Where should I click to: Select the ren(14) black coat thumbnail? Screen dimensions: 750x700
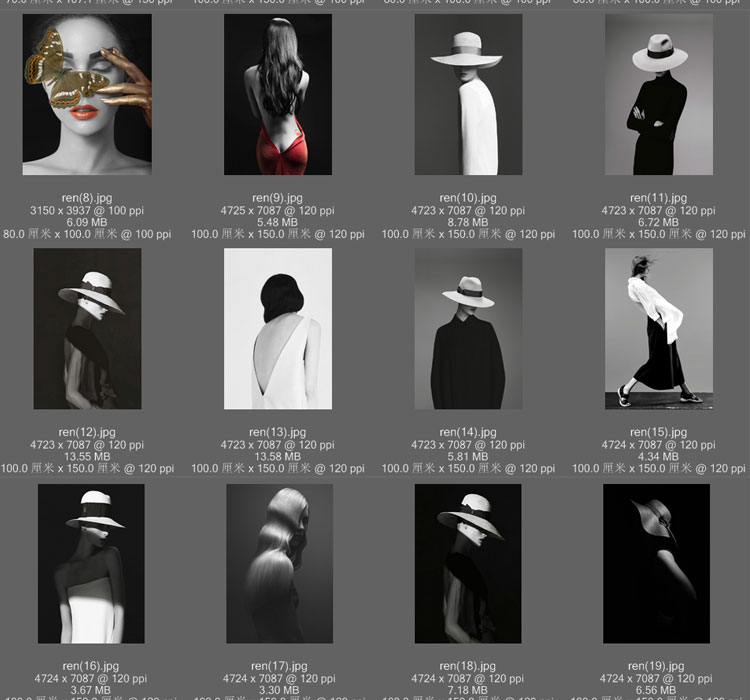pyautogui.click(x=468, y=329)
